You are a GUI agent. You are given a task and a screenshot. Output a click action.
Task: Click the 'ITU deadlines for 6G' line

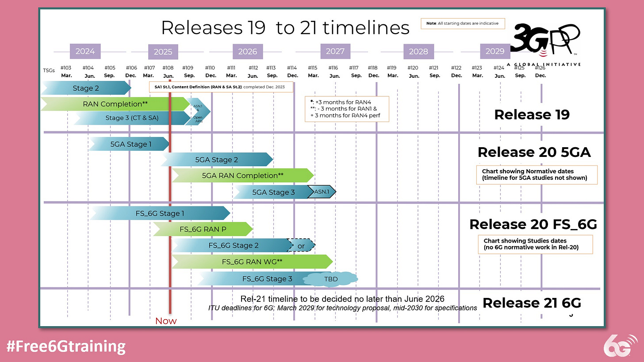(343, 308)
